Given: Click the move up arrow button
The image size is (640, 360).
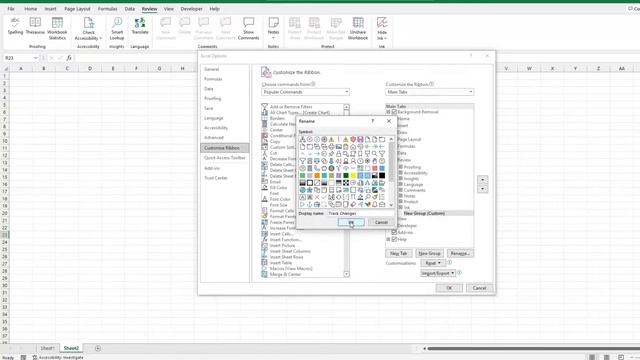Looking at the screenshot, I should [x=482, y=180].
